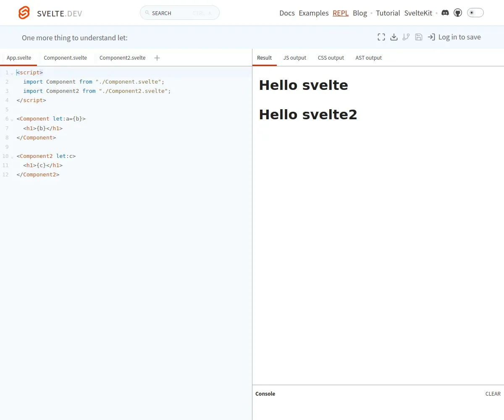The width and height of the screenshot is (504, 420).
Task: Collapse the Component2 block fold arrow on line 10
Action: 12,156
